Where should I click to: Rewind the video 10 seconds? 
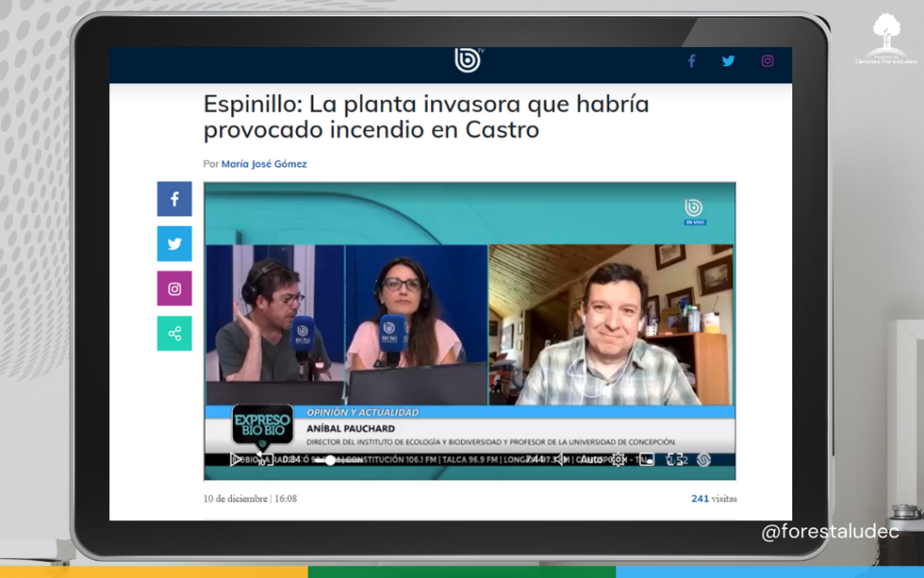click(x=263, y=460)
